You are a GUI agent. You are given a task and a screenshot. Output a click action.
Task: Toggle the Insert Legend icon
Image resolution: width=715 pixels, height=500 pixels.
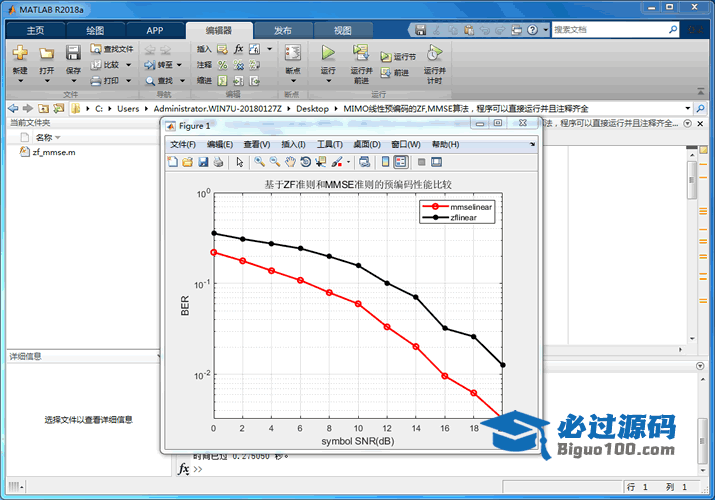point(401,162)
